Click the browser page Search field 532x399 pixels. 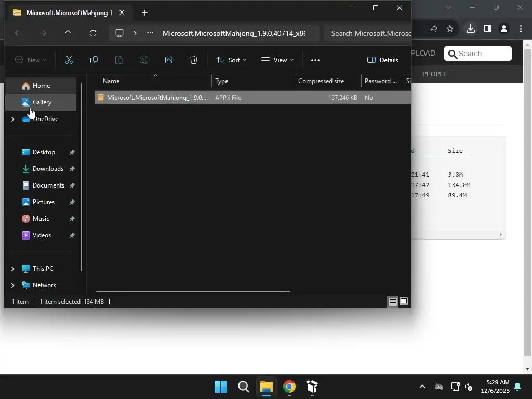[478, 54]
